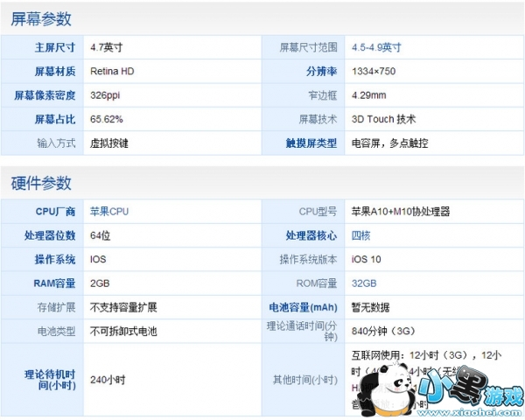
Task: Click the 操作系统 label
Action: click(x=55, y=260)
